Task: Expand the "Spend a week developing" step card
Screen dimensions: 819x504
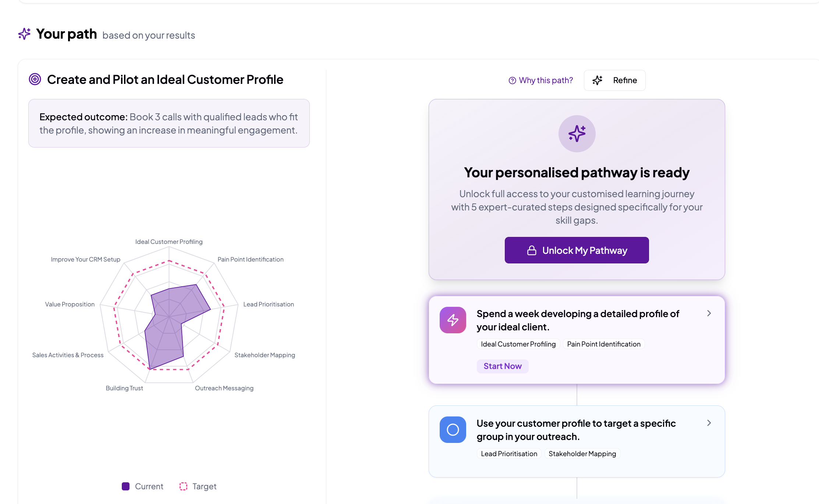Action: [709, 313]
